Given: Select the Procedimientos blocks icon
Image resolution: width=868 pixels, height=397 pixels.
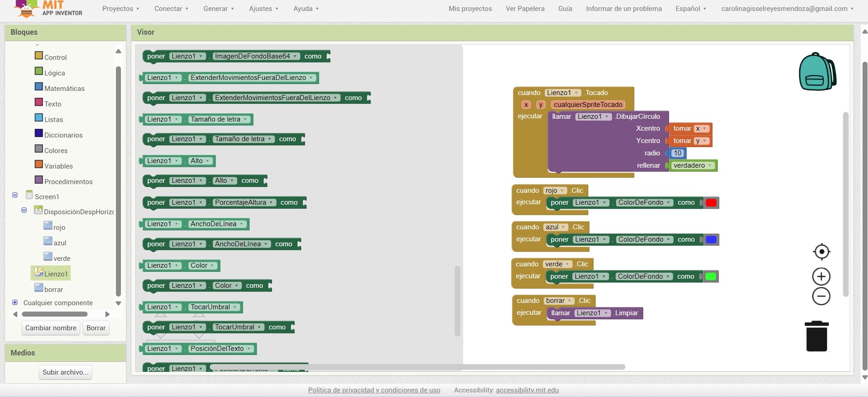Looking at the screenshot, I should tap(39, 180).
